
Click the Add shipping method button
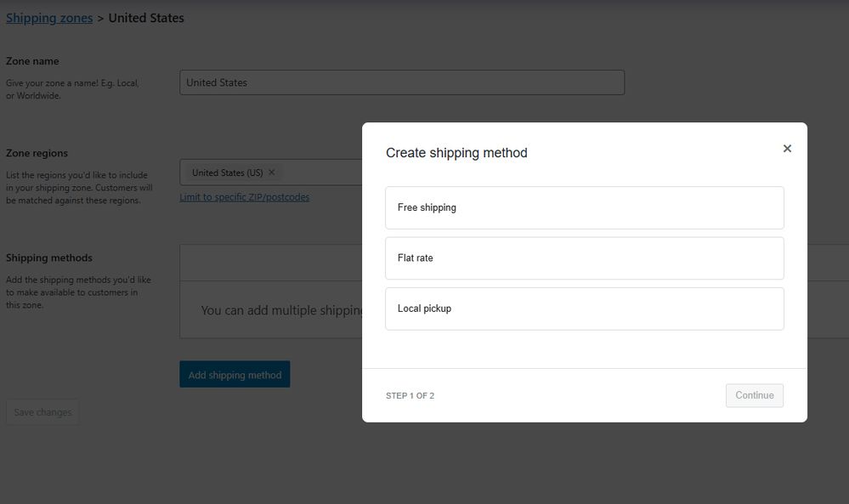pyautogui.click(x=235, y=375)
